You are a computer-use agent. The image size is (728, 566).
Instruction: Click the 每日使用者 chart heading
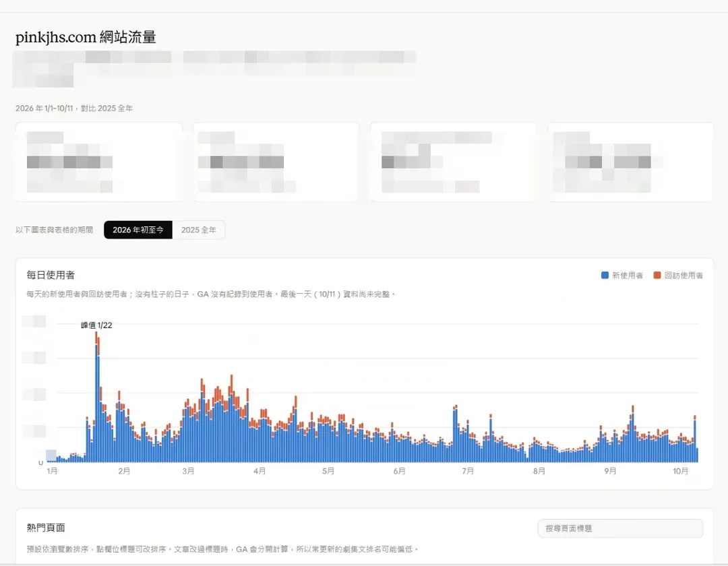click(x=51, y=275)
